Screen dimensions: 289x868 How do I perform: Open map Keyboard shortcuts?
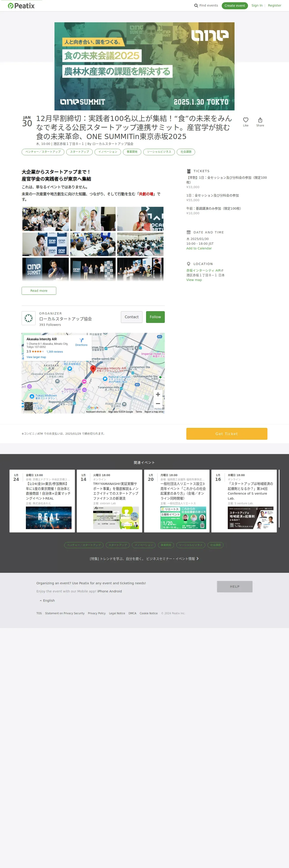(96, 412)
